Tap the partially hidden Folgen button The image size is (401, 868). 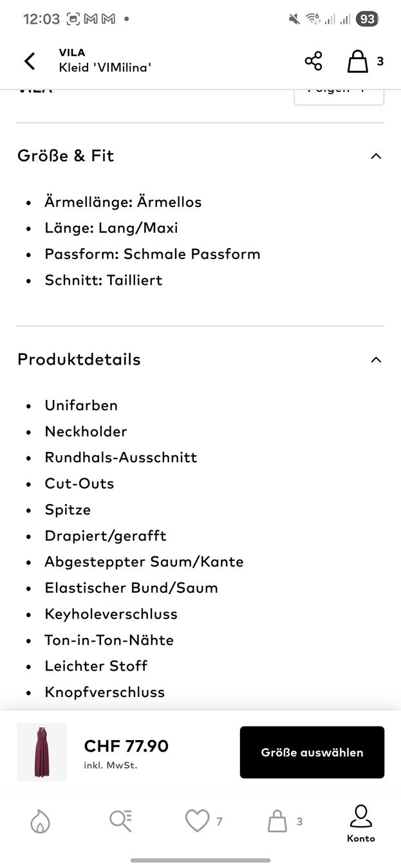click(339, 96)
